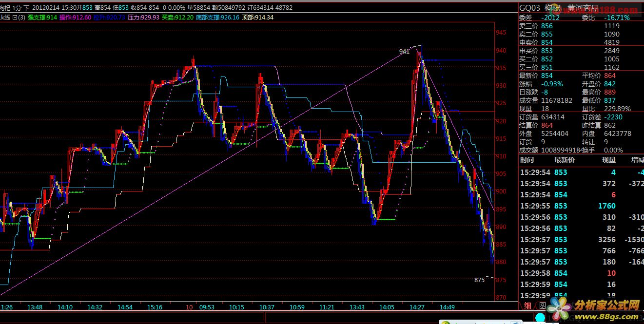Click the 945 price axis label
The image size is (644, 324).
pos(501,33)
